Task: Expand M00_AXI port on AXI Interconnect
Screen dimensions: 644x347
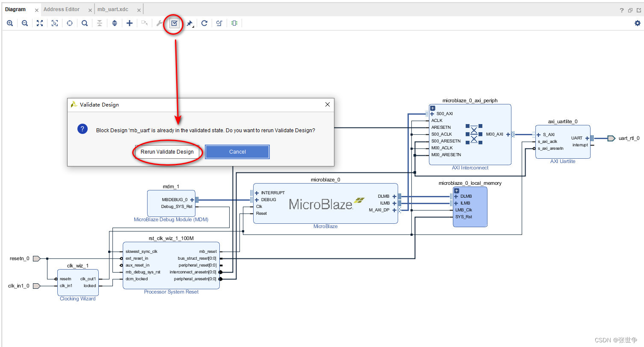Action: (508, 134)
